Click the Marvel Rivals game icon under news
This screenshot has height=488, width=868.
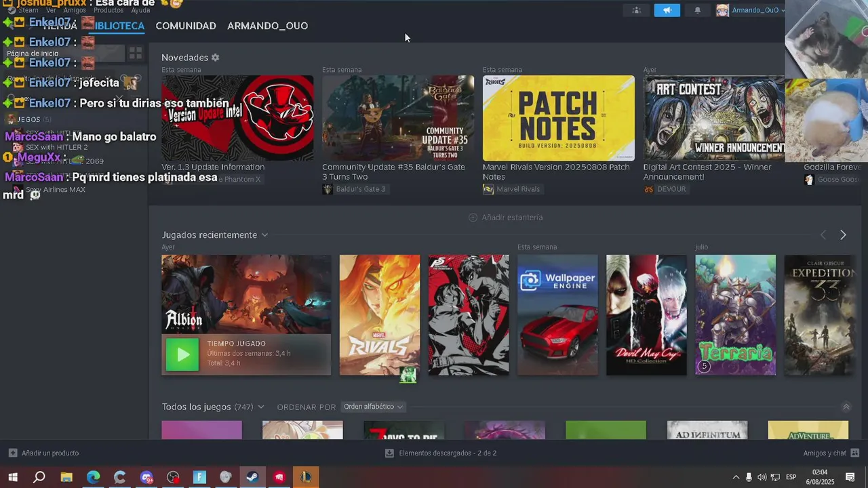point(488,189)
